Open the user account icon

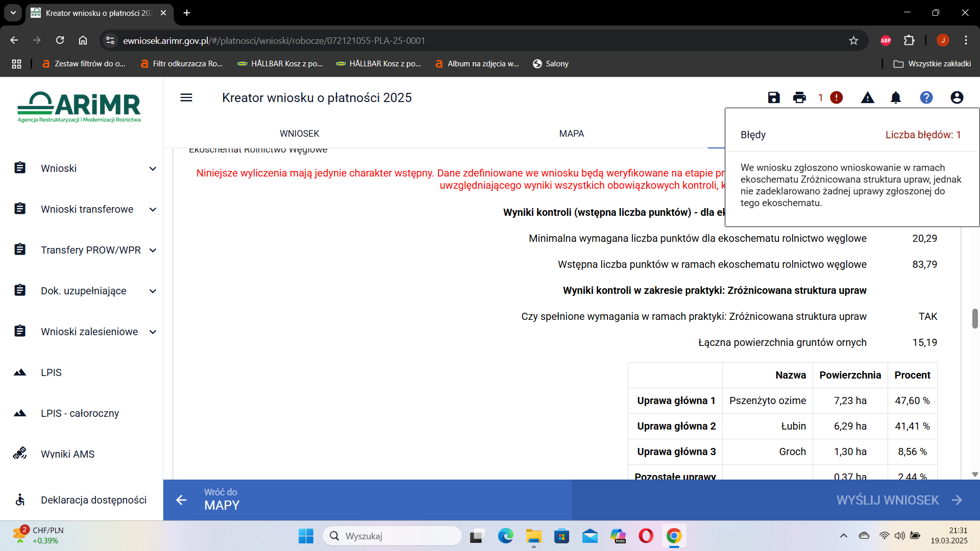[x=957, y=97]
